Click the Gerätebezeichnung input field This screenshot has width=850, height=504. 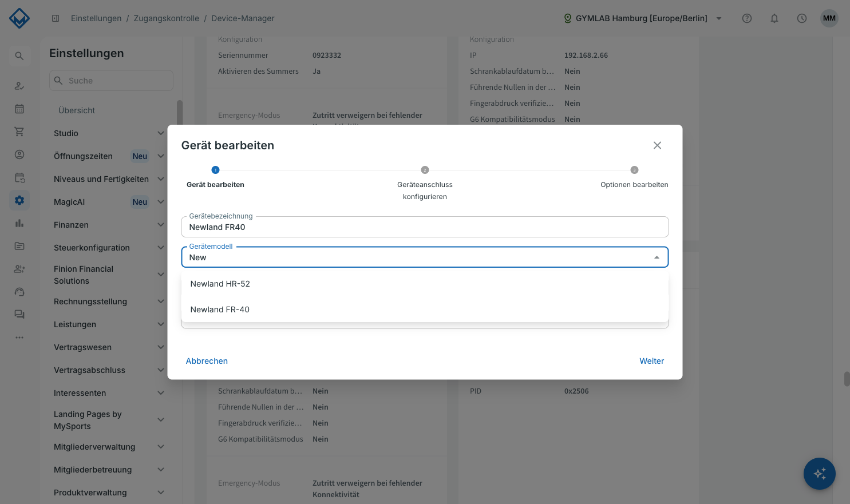point(425,227)
